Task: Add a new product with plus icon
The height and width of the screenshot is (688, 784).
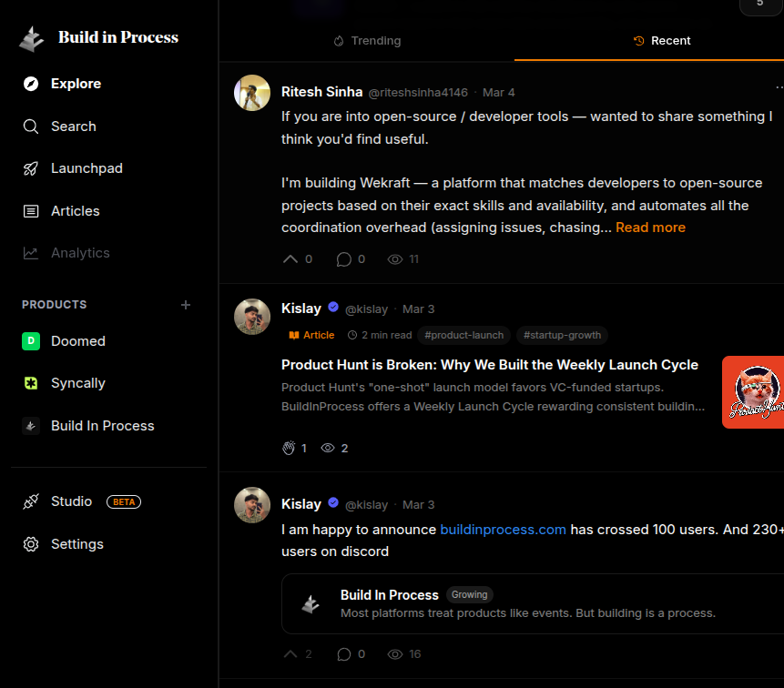Action: click(x=186, y=305)
